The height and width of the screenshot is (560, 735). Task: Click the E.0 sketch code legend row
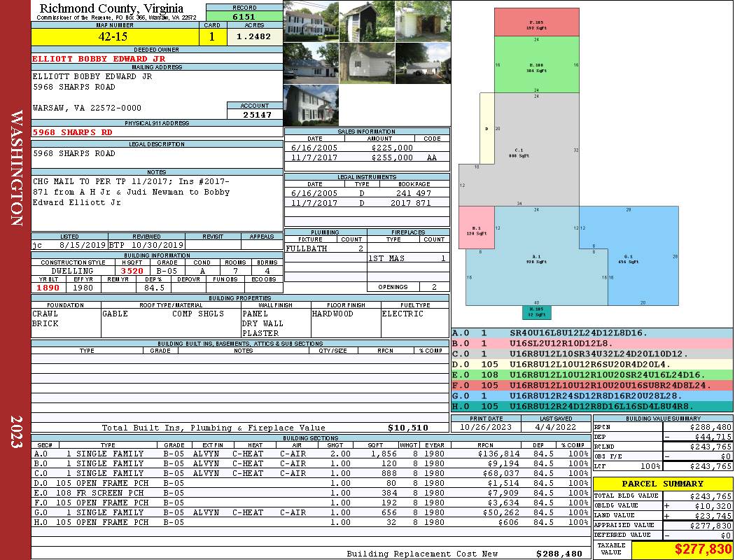[x=592, y=375]
